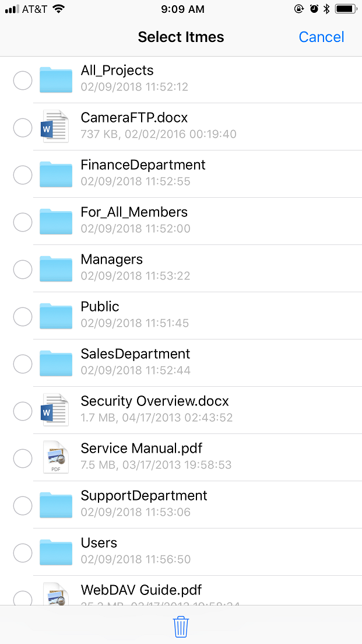Select the circle next to All_Projects

pyautogui.click(x=22, y=80)
